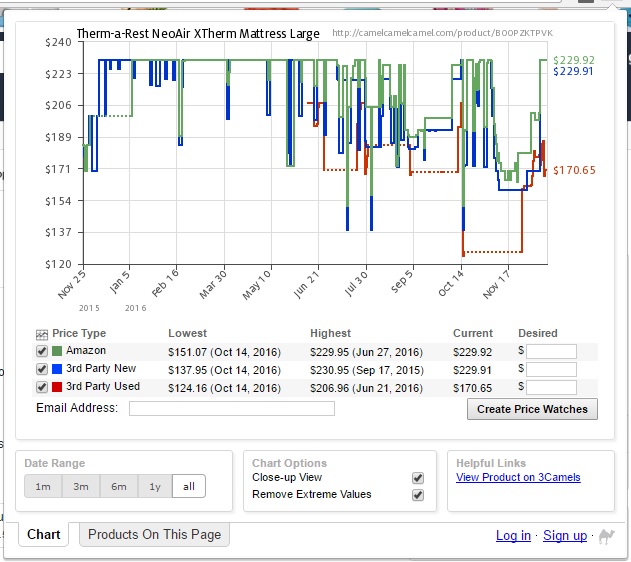
Task: Click the camel logo icon
Action: coord(606,536)
